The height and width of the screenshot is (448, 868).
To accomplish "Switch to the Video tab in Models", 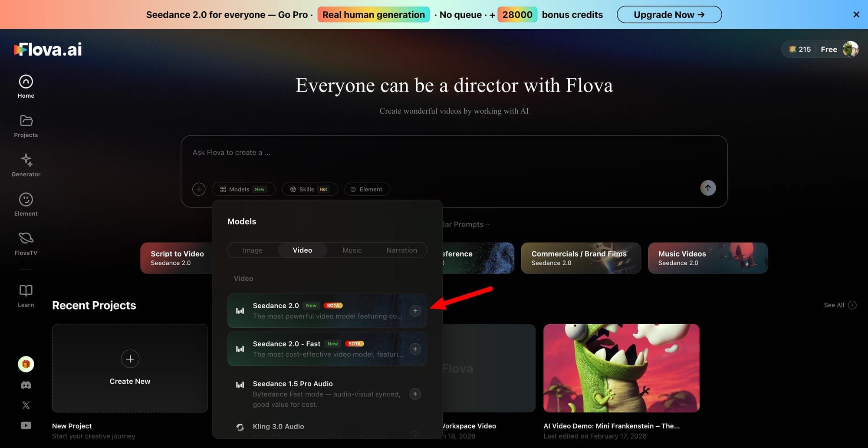I will [x=302, y=250].
